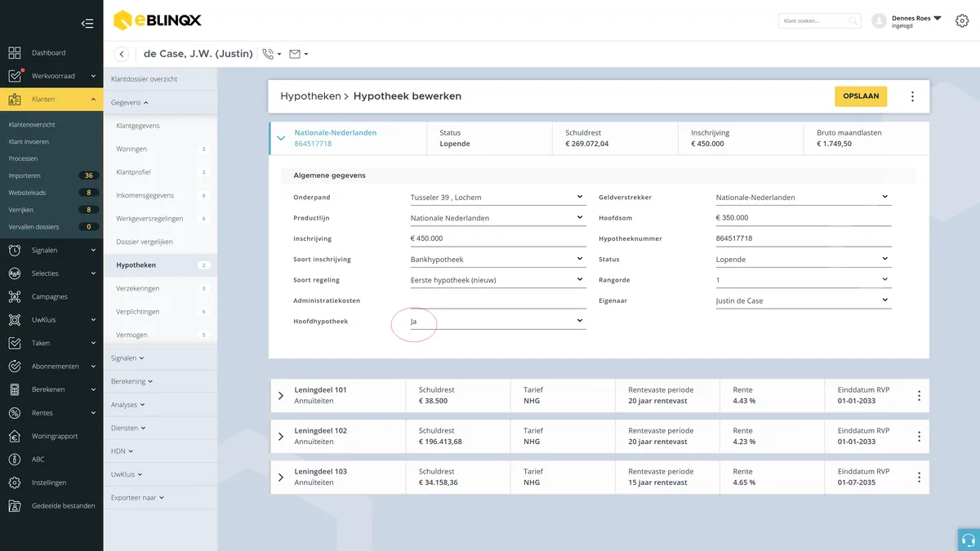
Task: Open the Soort inschrijving dropdown
Action: point(497,259)
